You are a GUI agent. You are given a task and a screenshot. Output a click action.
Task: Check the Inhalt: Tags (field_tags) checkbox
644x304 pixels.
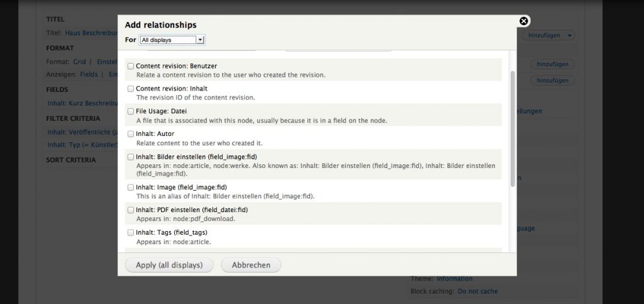tap(131, 232)
